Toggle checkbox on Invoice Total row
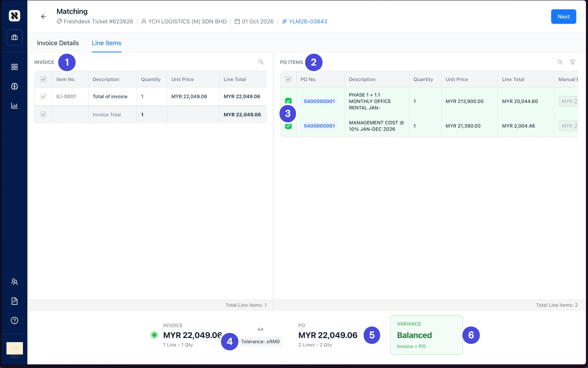 coord(43,114)
